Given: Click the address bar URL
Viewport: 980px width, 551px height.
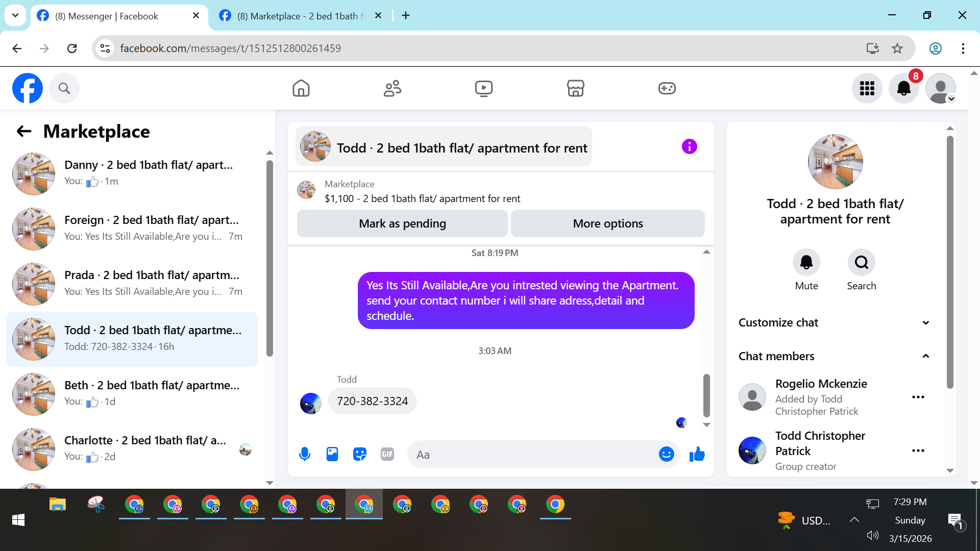Looking at the screenshot, I should (231, 48).
